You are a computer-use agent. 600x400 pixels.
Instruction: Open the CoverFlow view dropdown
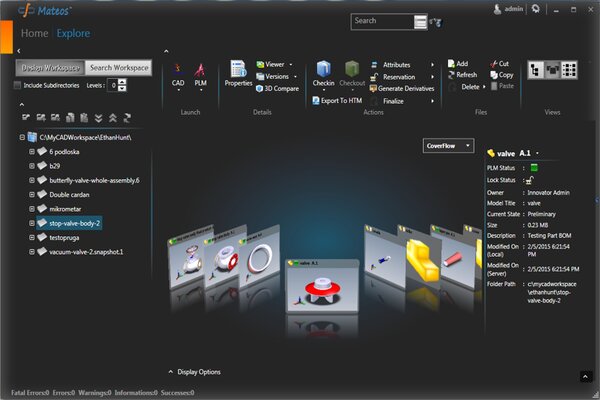[447, 145]
